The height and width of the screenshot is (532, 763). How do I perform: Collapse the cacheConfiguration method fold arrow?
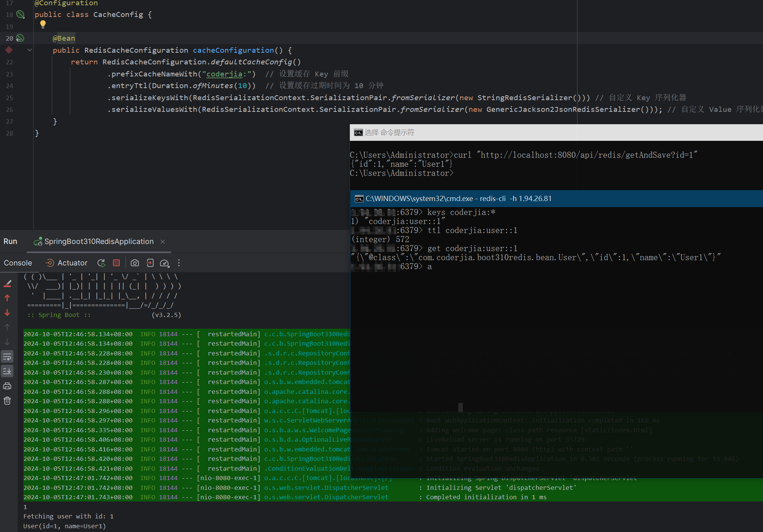point(29,50)
